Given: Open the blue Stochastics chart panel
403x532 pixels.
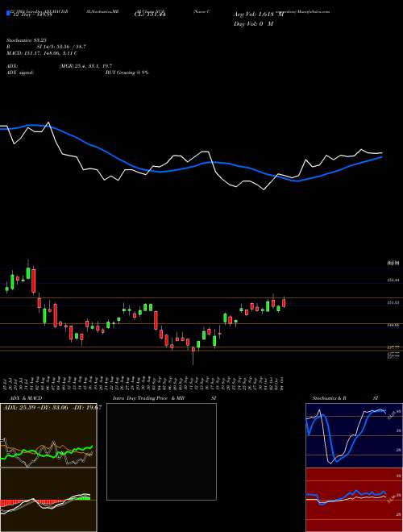Looking at the screenshot, I should coord(354,435).
